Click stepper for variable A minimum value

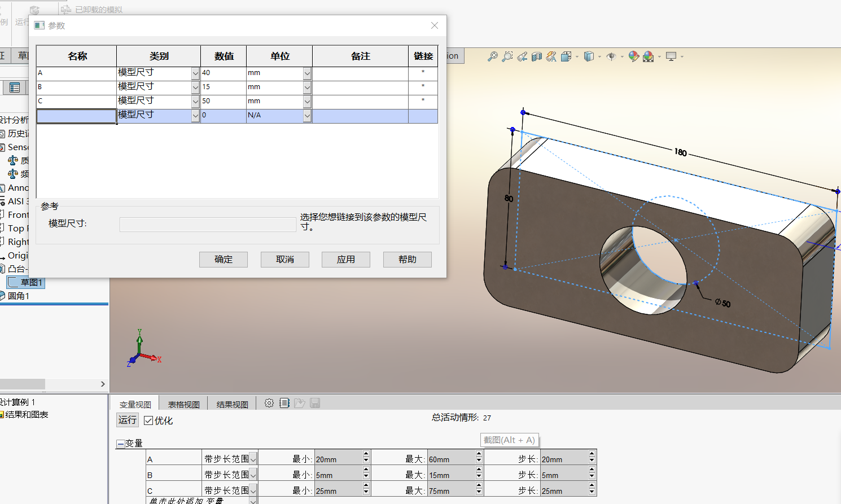coord(366,457)
